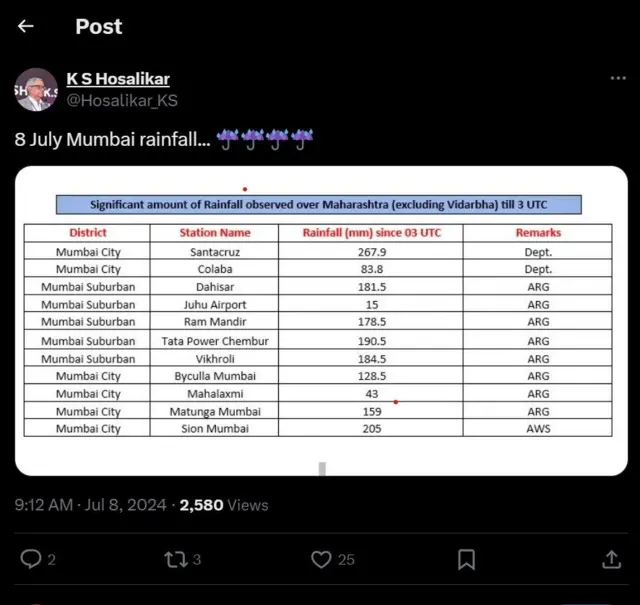Open K S Hosalikar display name link
The height and width of the screenshot is (605, 640).
coord(118,79)
